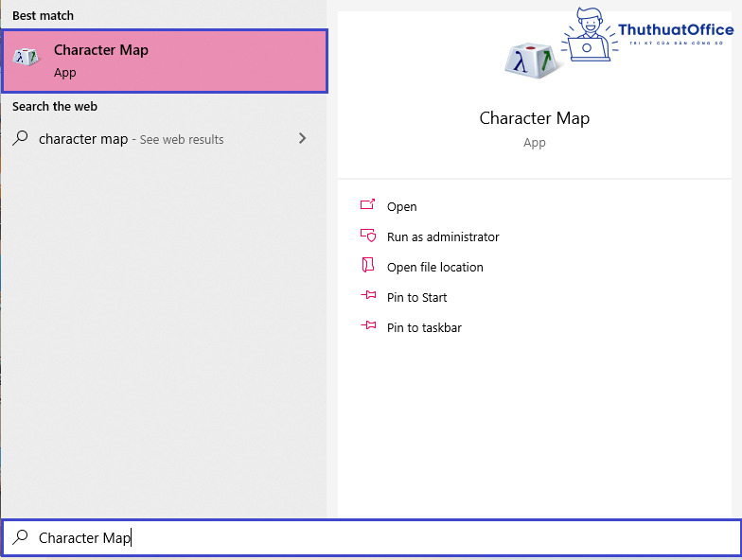Click the pin icon beside Pin to taskbar
742x560 pixels.
point(368,326)
